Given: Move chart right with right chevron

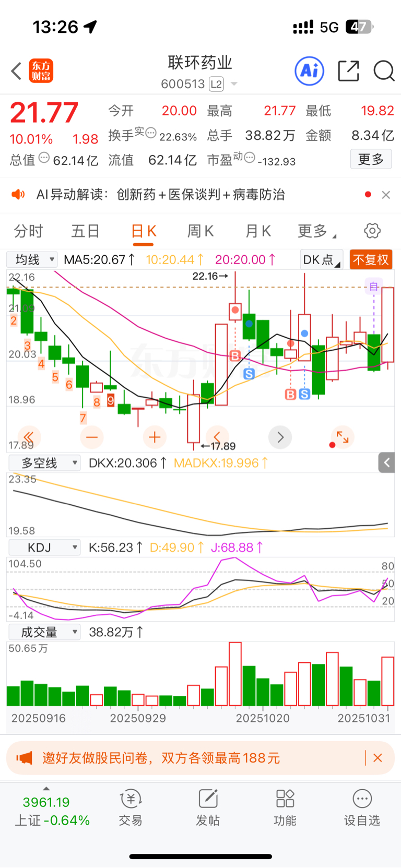Looking at the screenshot, I should tap(280, 437).
